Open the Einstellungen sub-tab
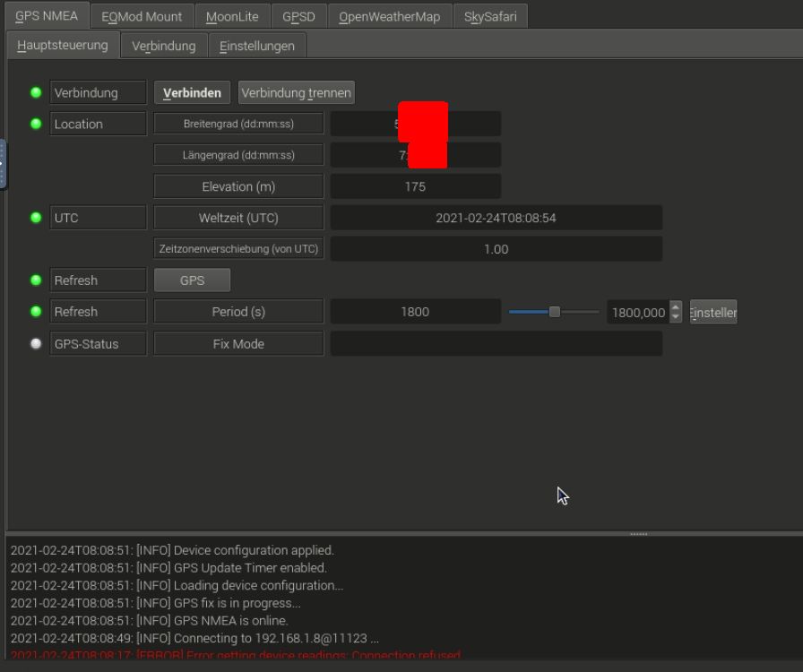Viewport: 803px width, 672px height. (257, 46)
